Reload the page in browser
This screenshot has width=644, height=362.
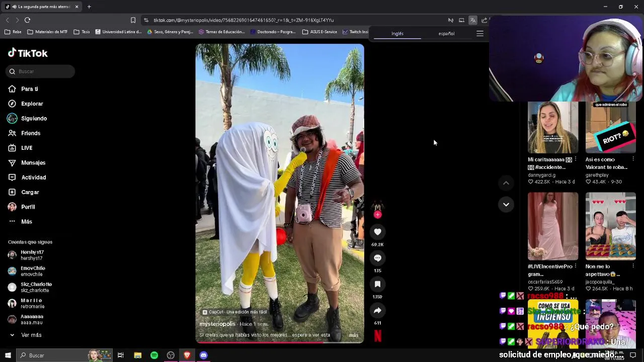click(27, 20)
